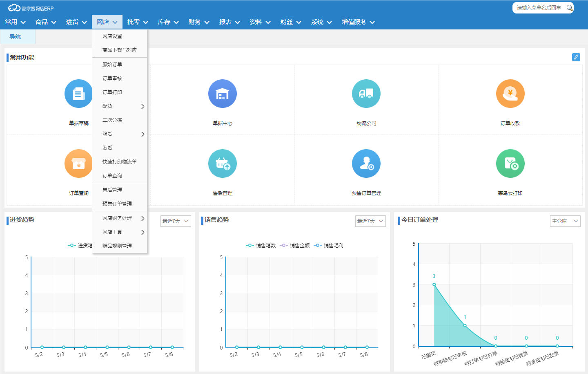Expand the 网店财务处理 submenu

(x=120, y=218)
